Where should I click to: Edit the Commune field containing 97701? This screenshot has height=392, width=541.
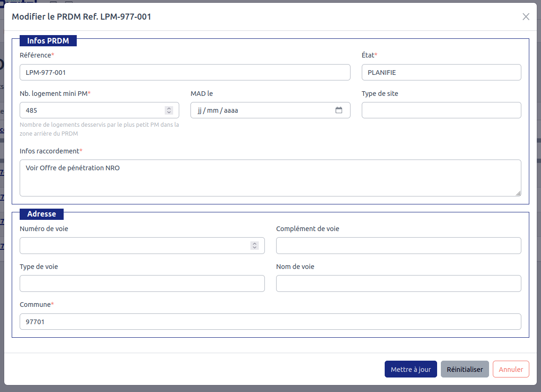point(270,322)
